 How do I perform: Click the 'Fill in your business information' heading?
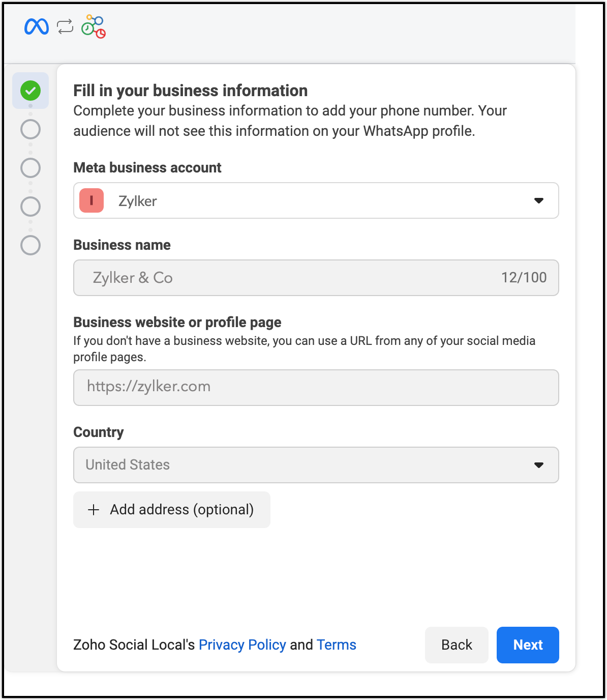point(191,91)
